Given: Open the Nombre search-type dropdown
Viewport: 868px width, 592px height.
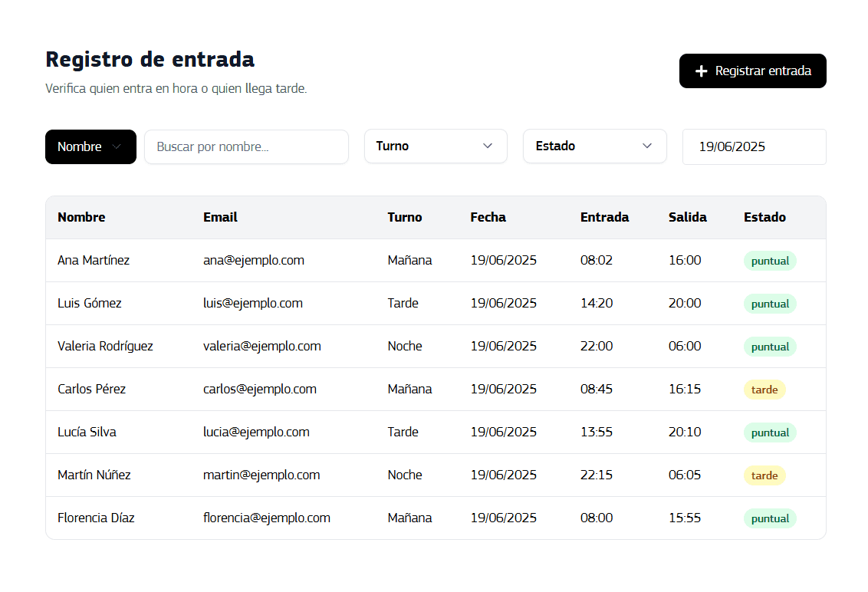Looking at the screenshot, I should (90, 146).
